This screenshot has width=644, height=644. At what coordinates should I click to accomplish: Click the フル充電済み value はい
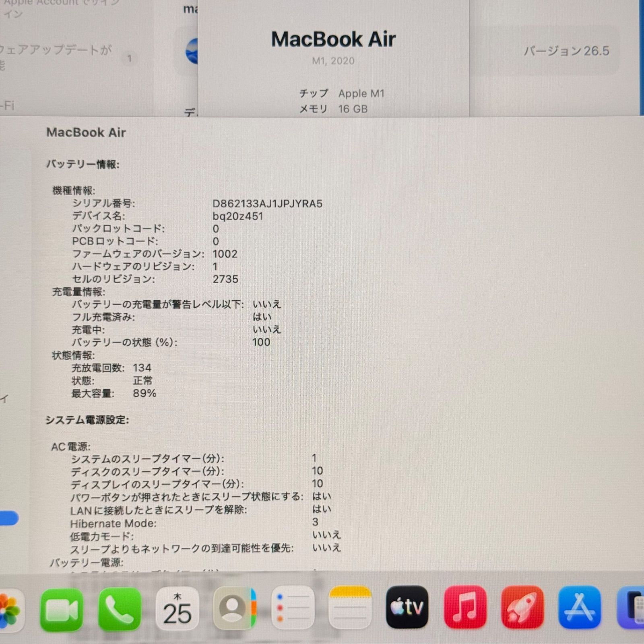(x=262, y=317)
